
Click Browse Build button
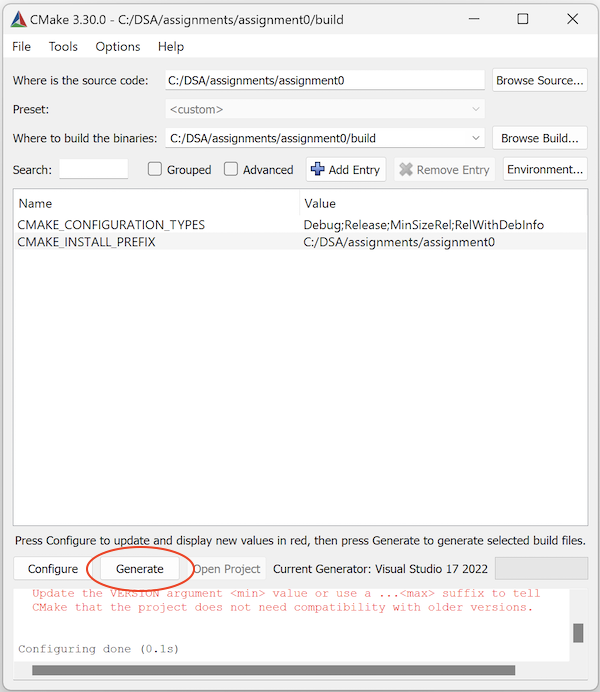(539, 139)
